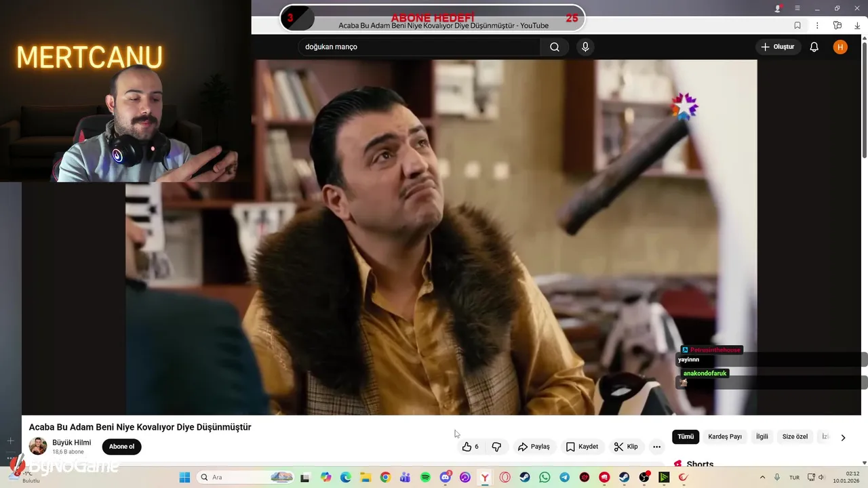The image size is (868, 488).
Task: Open the browser extensions icon
Action: coord(837,25)
